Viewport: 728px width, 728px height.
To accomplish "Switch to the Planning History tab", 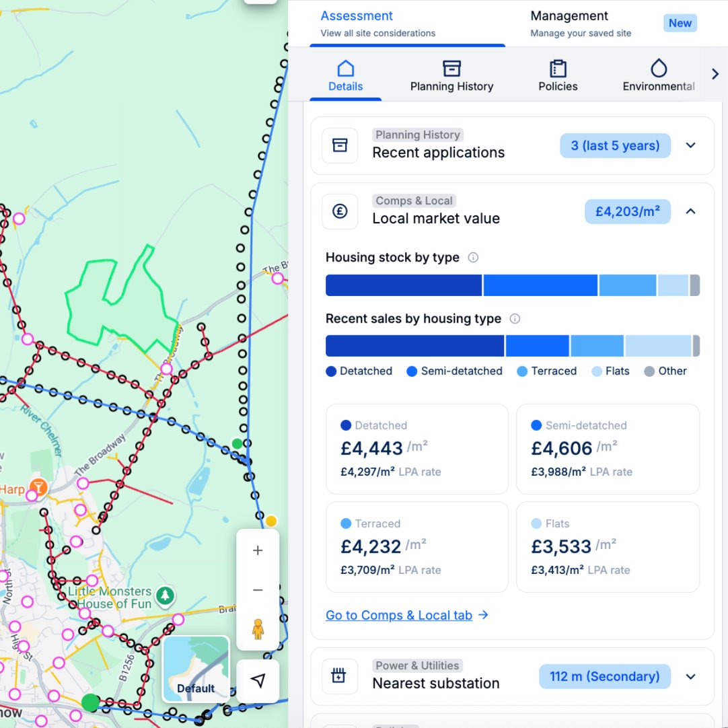I will click(451, 77).
